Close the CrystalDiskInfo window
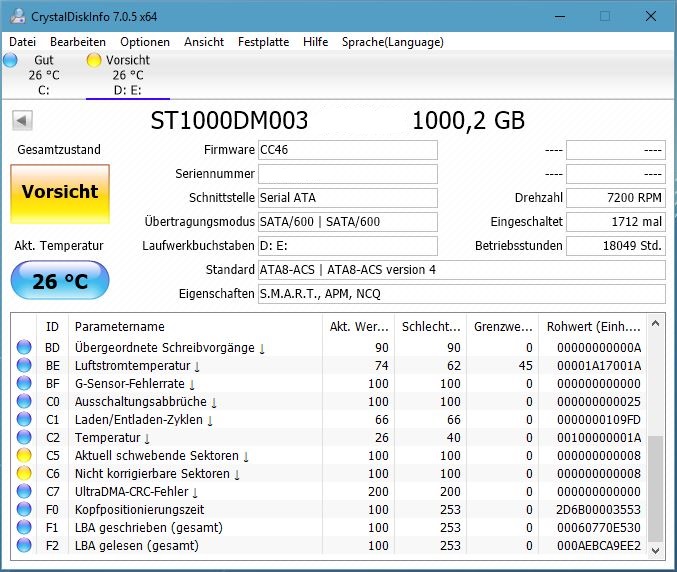 tap(651, 17)
